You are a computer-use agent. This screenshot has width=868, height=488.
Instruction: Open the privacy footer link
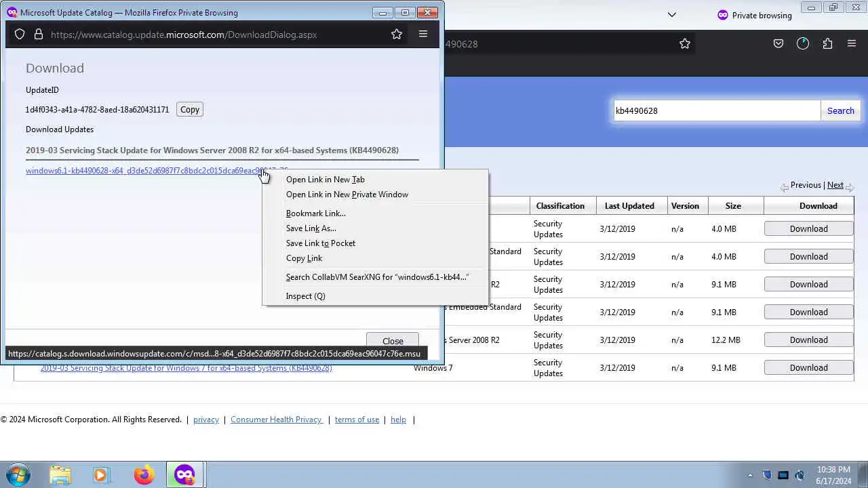(206, 420)
